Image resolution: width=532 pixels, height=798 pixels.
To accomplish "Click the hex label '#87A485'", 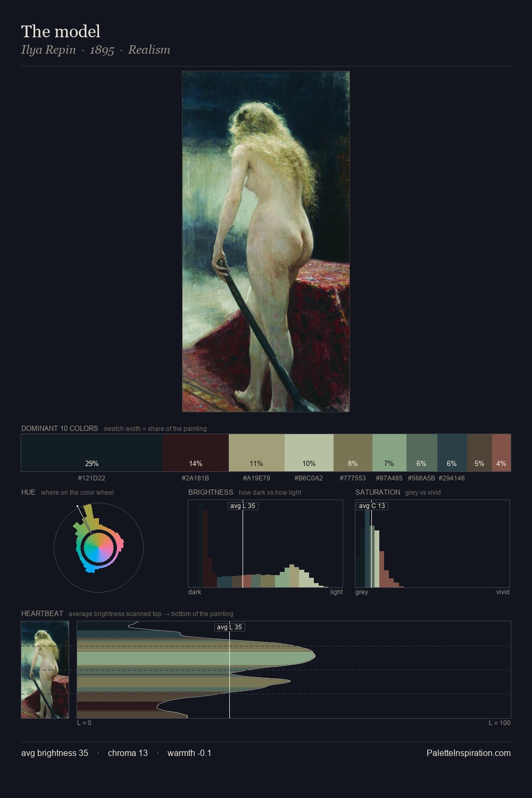I will point(389,478).
